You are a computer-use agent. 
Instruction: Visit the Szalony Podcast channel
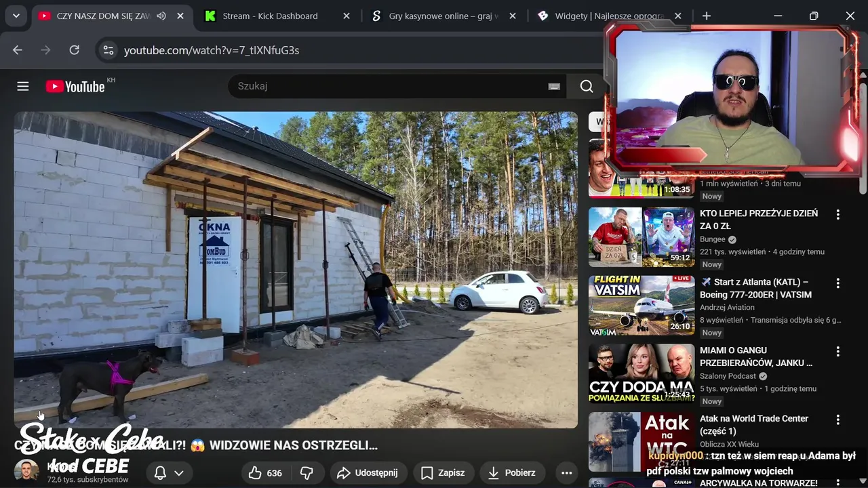[728, 376]
